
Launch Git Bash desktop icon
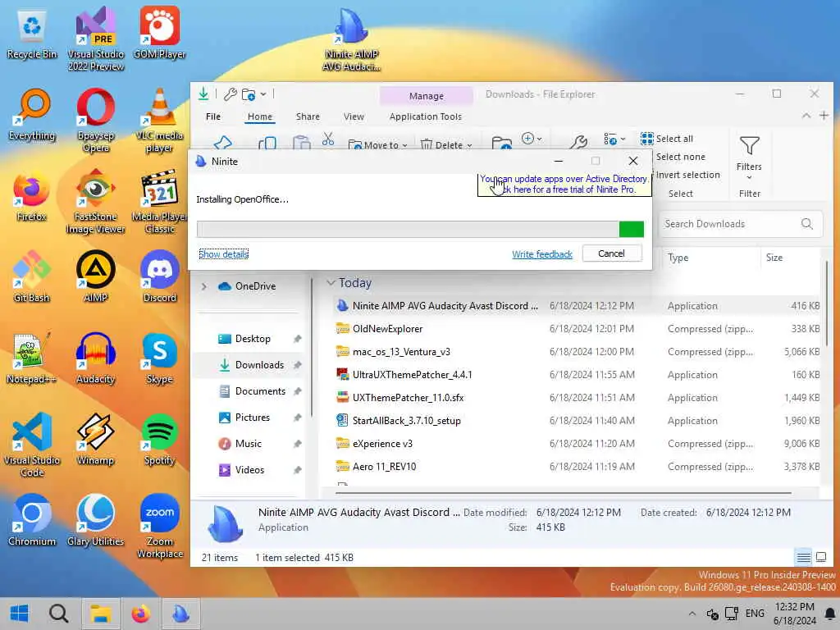pyautogui.click(x=32, y=276)
